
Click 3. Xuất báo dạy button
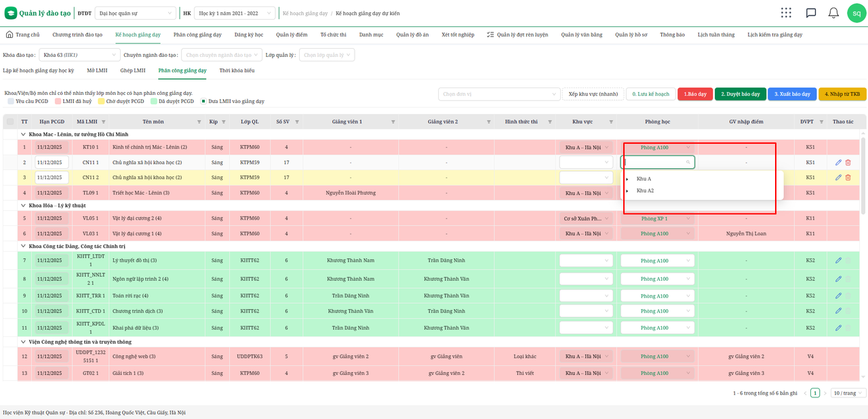point(793,94)
